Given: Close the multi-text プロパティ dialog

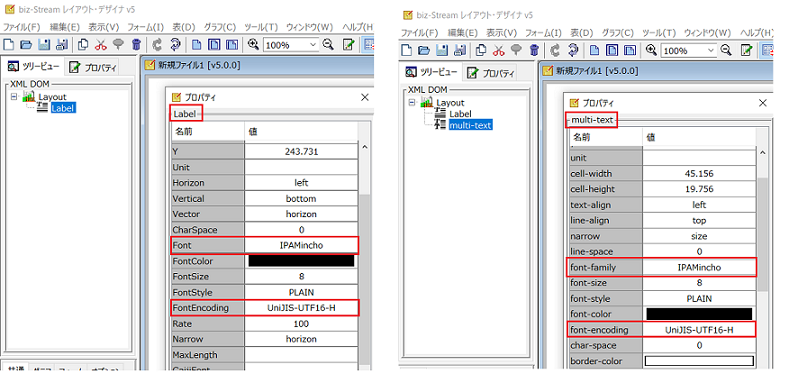Looking at the screenshot, I should (763, 103).
